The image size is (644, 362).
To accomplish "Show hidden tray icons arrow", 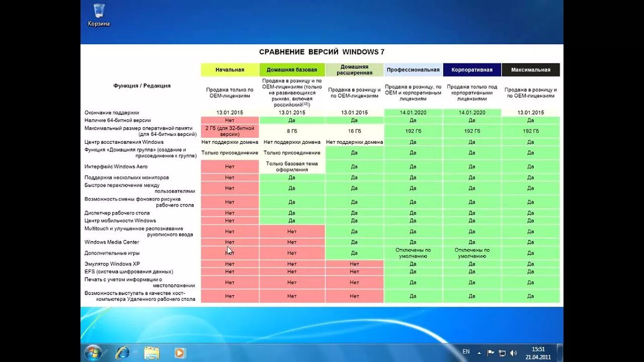I will tap(479, 353).
